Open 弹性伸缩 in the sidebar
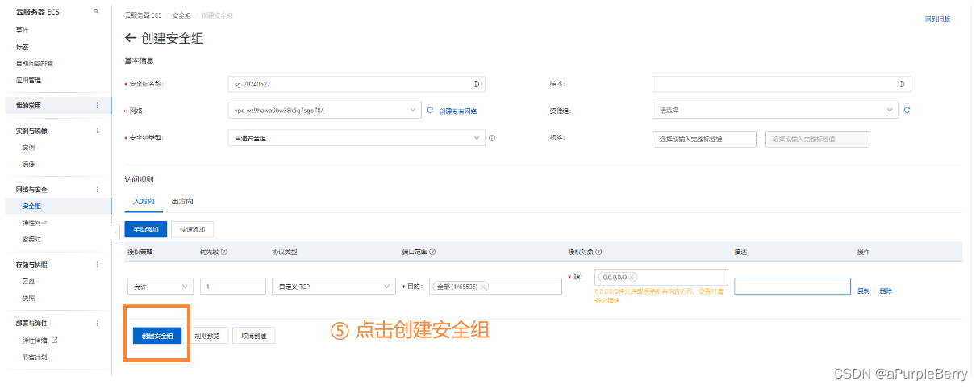 35,341
